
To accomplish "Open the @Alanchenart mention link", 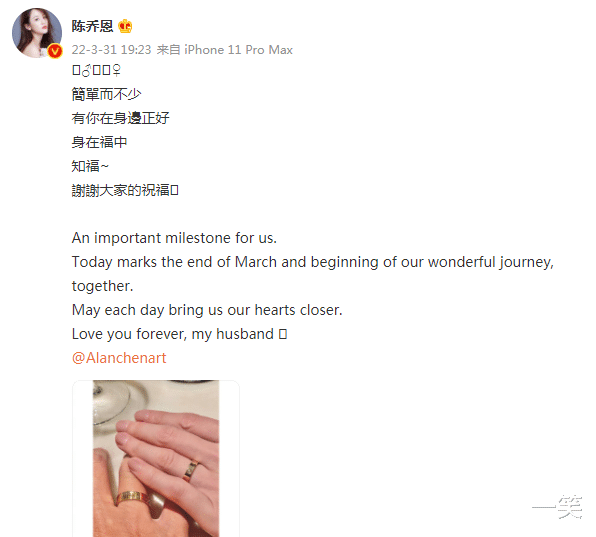I will (119, 358).
